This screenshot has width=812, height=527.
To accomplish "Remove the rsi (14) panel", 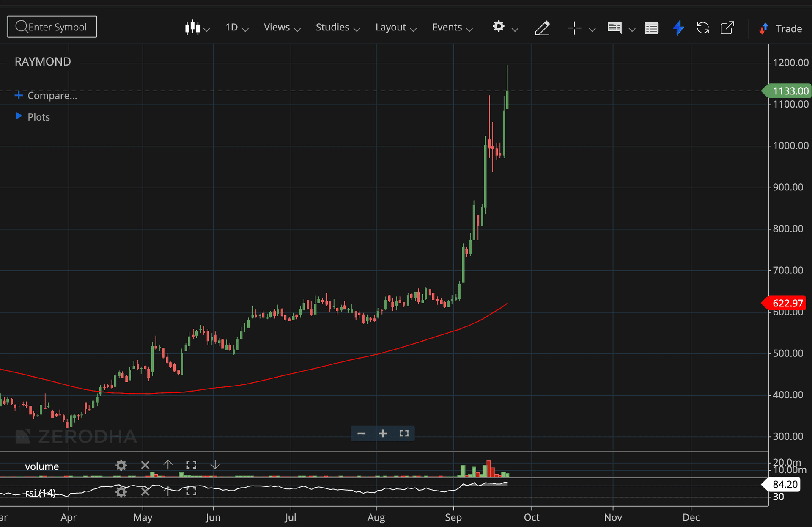I will pos(145,491).
